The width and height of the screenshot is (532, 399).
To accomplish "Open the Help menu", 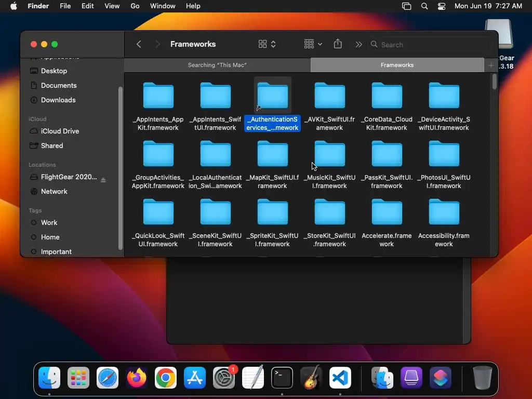I will tap(193, 6).
